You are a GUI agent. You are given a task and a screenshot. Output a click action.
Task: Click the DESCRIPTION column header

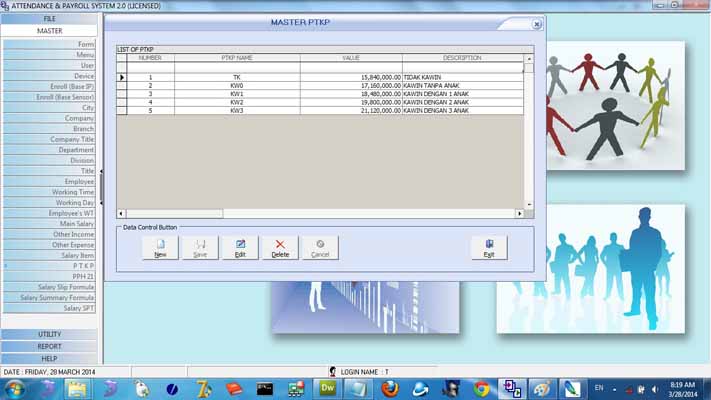[x=463, y=58]
